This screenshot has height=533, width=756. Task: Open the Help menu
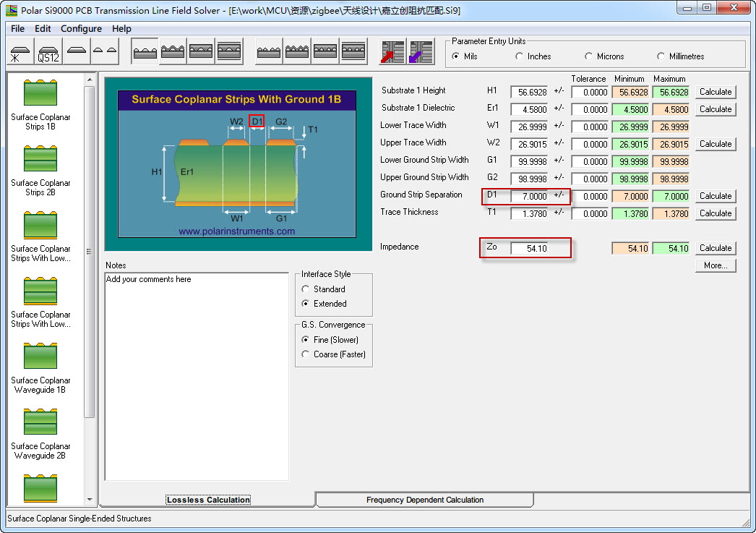tap(121, 28)
